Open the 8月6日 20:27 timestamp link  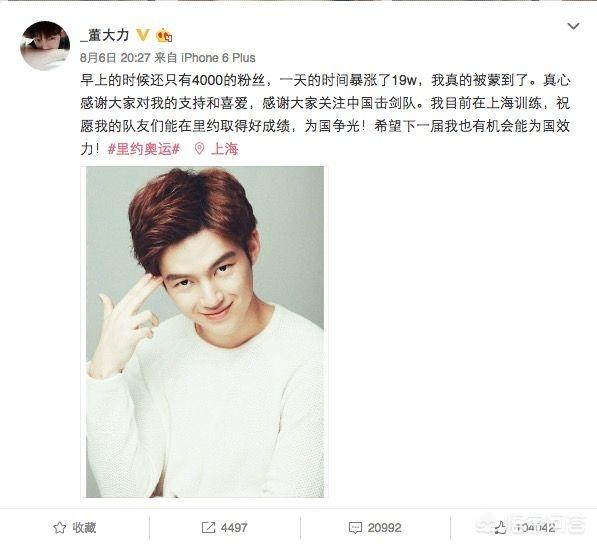pyautogui.click(x=115, y=58)
